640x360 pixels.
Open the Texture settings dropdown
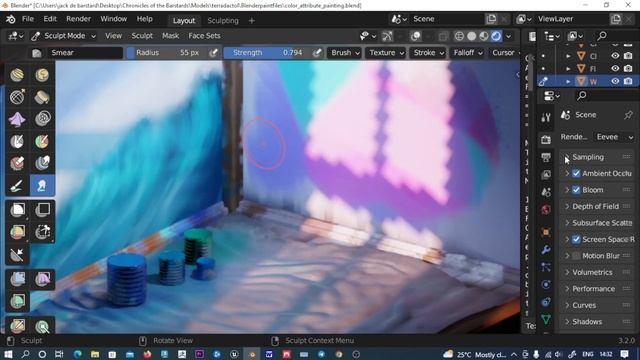[x=387, y=53]
